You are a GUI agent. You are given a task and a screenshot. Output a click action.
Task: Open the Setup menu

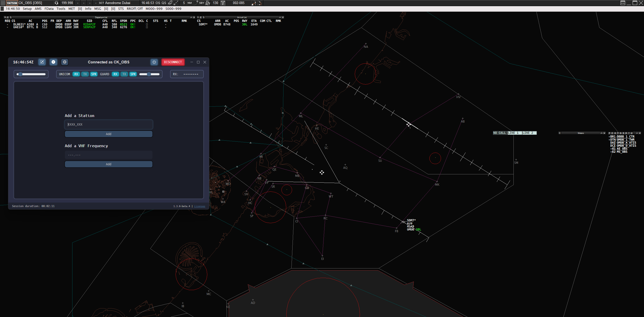pyautogui.click(x=27, y=9)
